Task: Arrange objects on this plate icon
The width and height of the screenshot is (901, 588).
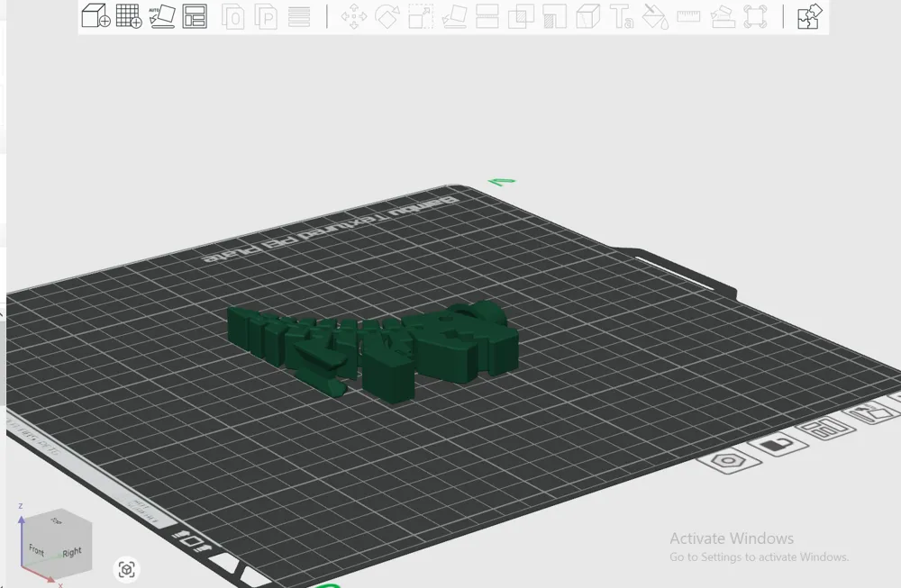Action: tap(824, 429)
